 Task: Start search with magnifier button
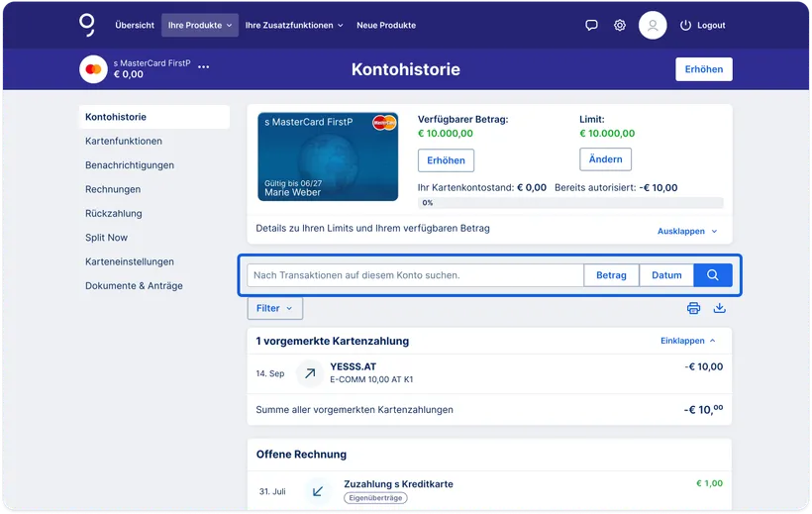(x=713, y=275)
